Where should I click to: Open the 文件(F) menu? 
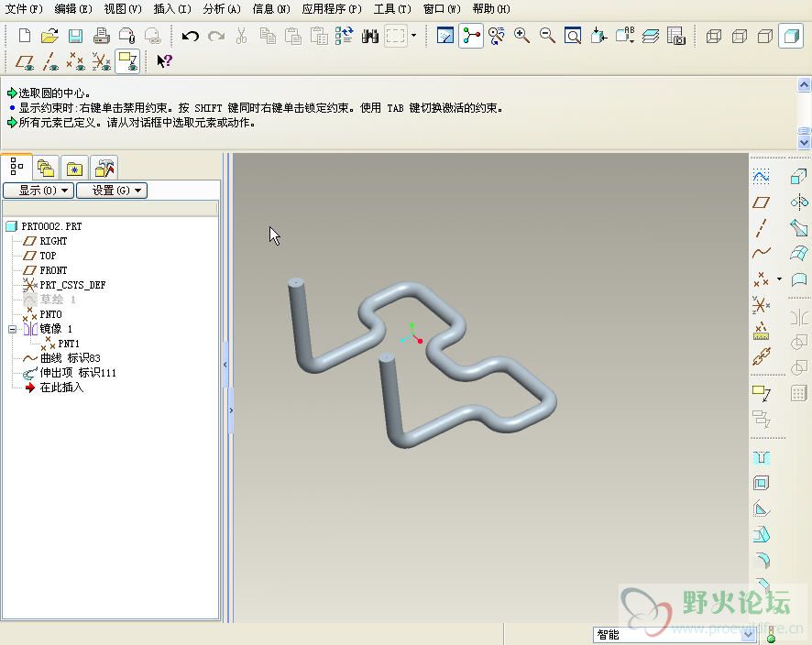point(23,9)
